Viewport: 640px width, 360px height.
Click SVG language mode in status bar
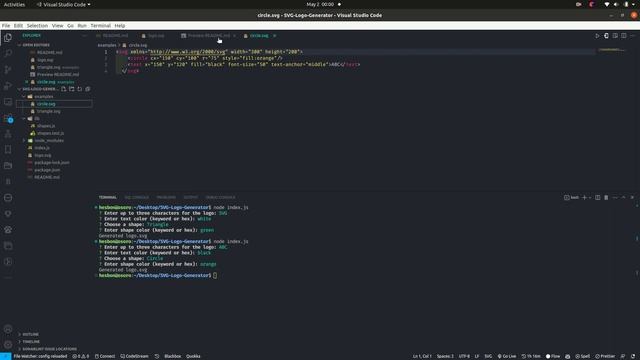pyautogui.click(x=488, y=356)
